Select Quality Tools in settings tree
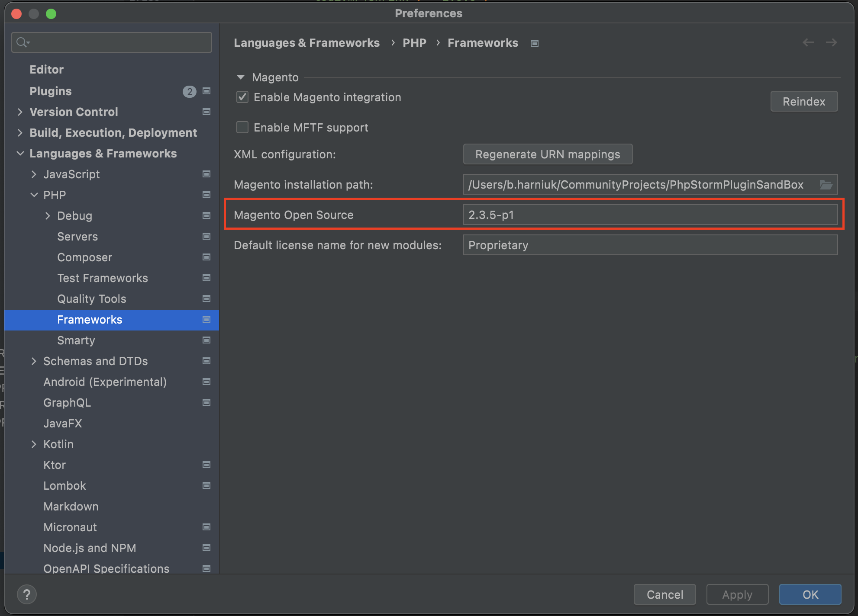858x616 pixels. (92, 299)
